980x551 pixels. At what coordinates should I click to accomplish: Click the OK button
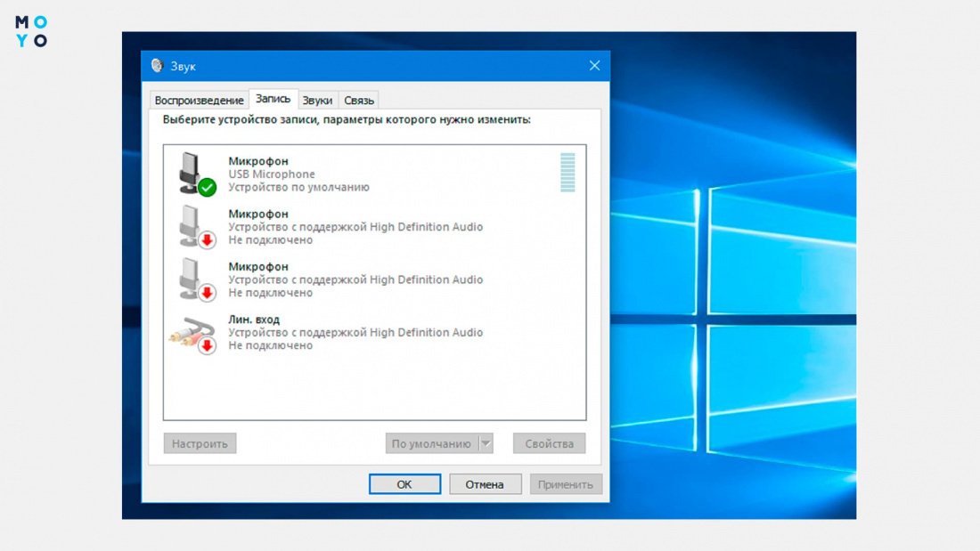click(404, 484)
